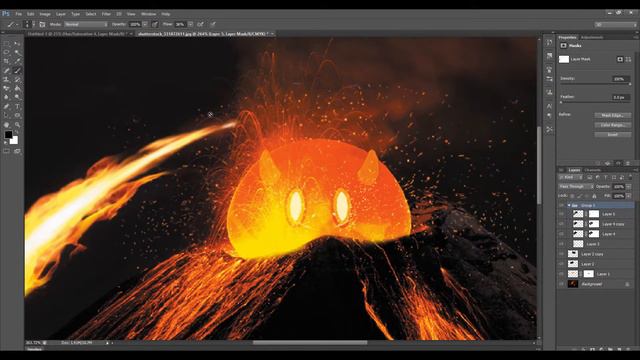The height and width of the screenshot is (360, 640).
Task: Open the File menu
Action: 19,14
